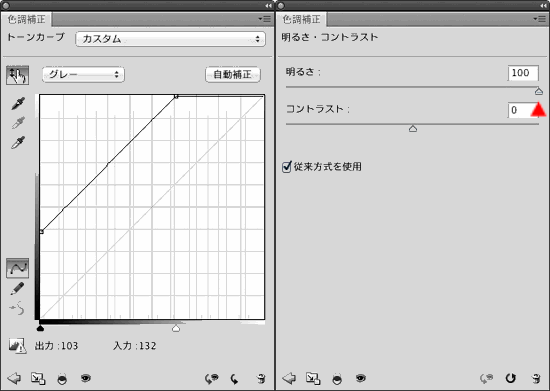The image size is (550, 391).
Task: Select 色調補正 tab in right panel
Action: [302, 19]
